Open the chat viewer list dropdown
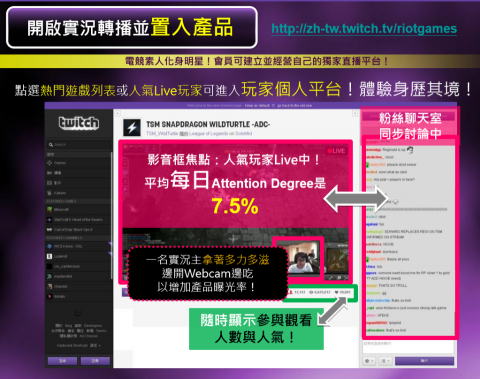 (x=385, y=361)
